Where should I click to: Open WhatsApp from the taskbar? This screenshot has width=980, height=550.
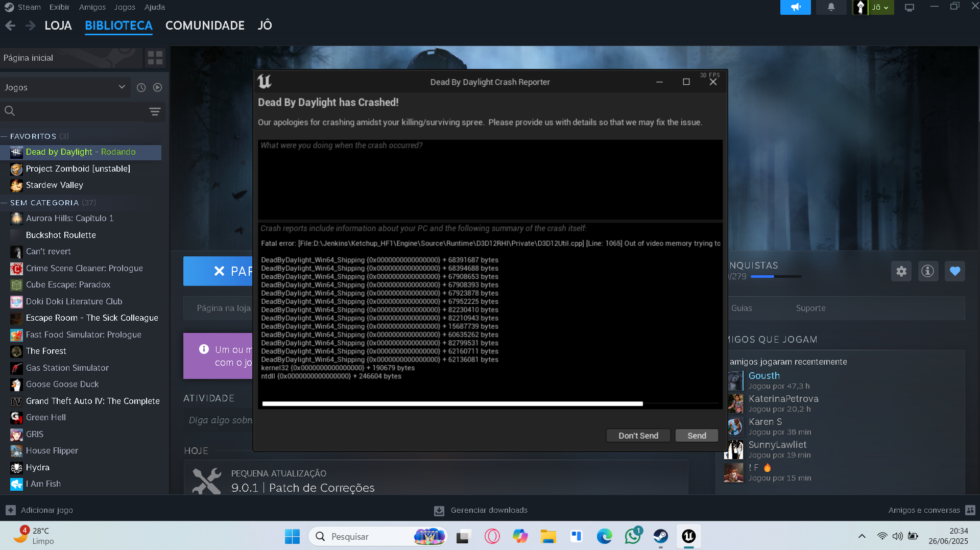[633, 536]
